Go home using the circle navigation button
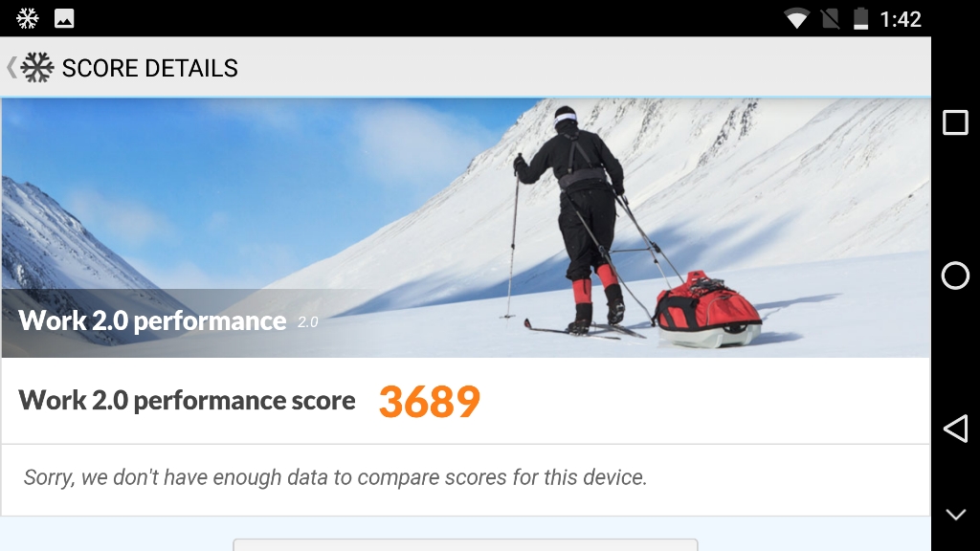This screenshot has height=551, width=980. pyautogui.click(x=955, y=275)
